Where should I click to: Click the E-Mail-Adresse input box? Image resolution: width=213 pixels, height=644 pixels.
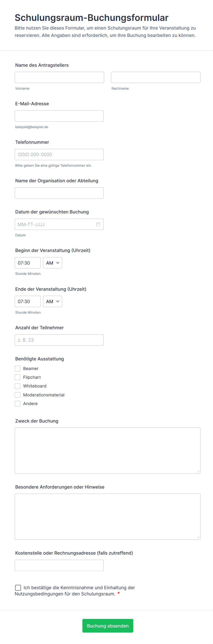coord(59,116)
